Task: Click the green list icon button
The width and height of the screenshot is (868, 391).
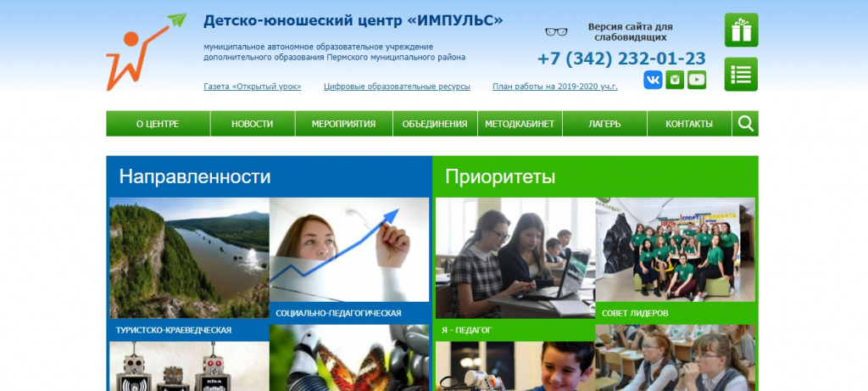Action: point(741,74)
